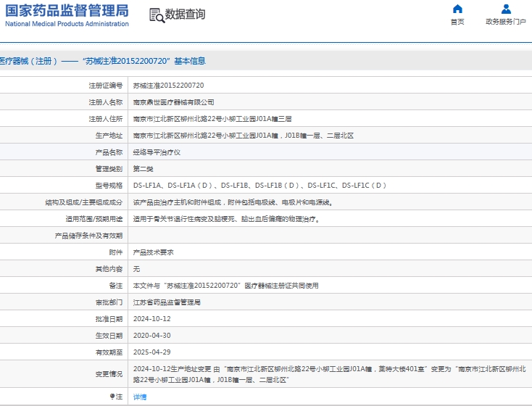Click the 产品名称 row label

tap(109, 152)
